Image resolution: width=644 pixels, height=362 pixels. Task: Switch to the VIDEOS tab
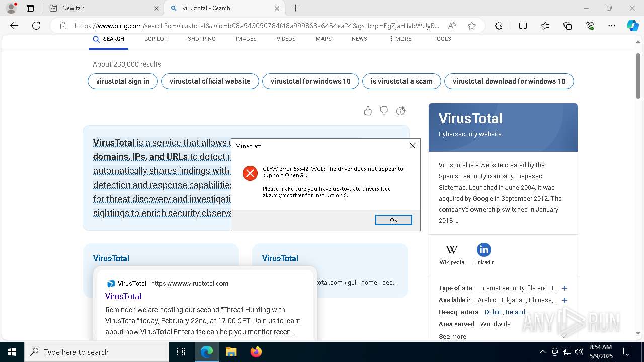coord(286,39)
